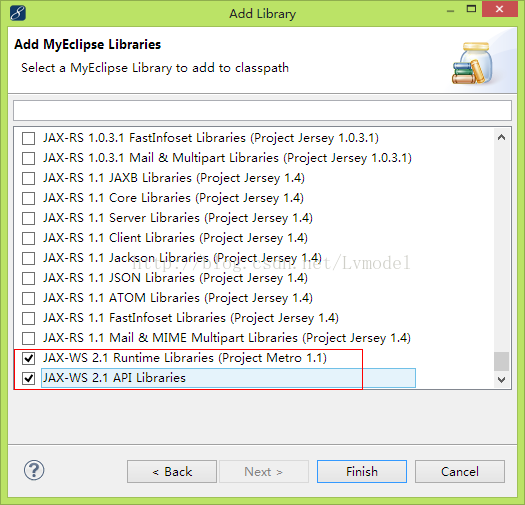Viewport: 525px width, 505px height.
Task: Select JAX-RS 1.1 Server Libraries checkbox
Action: 28,218
